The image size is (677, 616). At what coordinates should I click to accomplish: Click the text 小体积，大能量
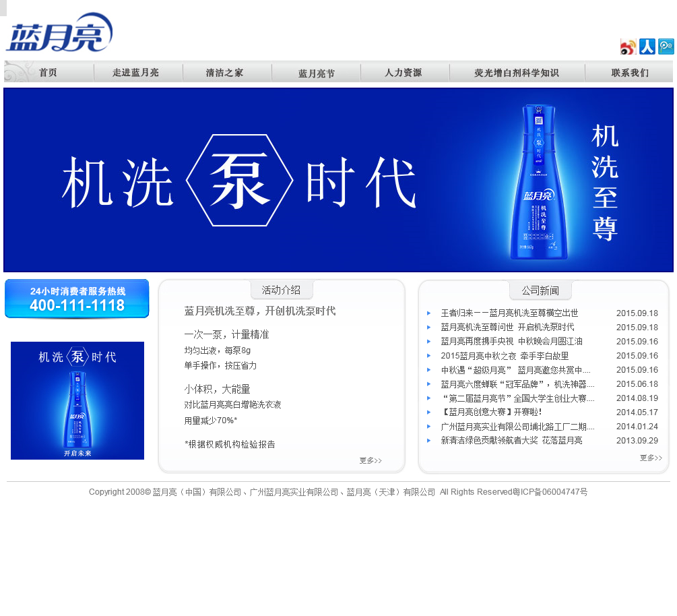coord(217,389)
